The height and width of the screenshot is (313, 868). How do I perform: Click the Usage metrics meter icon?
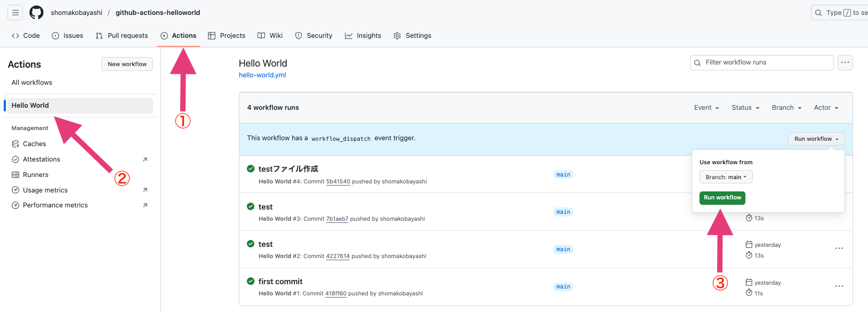coord(15,190)
